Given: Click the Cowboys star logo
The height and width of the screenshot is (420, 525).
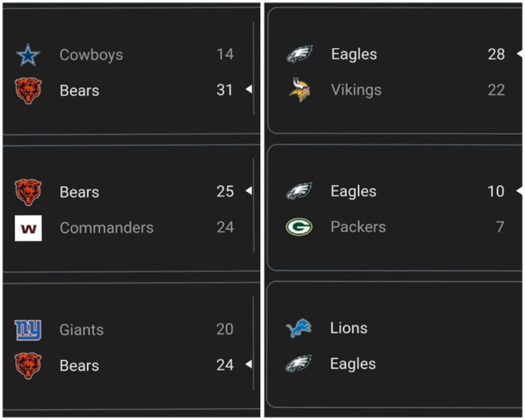Looking at the screenshot, I should [28, 55].
